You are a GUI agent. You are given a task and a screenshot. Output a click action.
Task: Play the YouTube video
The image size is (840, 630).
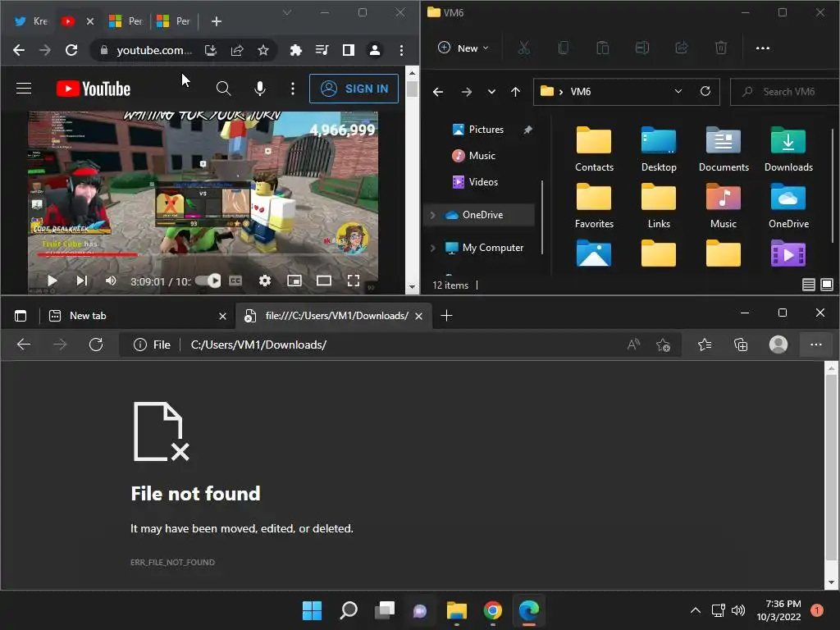[52, 281]
